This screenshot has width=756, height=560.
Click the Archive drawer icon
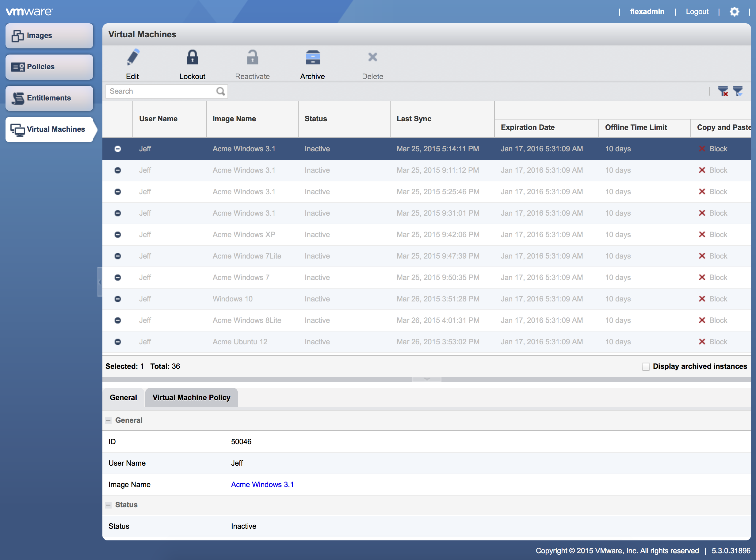click(312, 57)
